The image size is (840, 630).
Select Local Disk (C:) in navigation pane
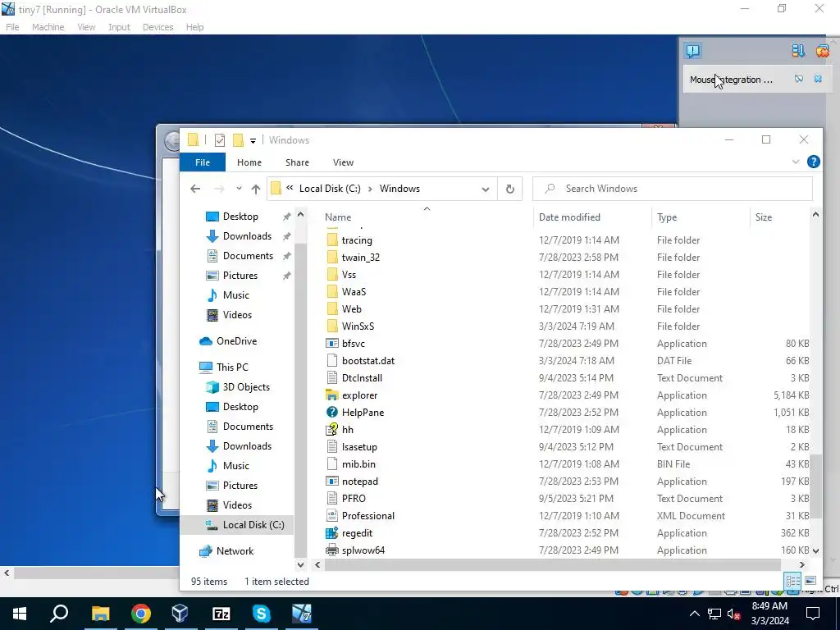253,525
